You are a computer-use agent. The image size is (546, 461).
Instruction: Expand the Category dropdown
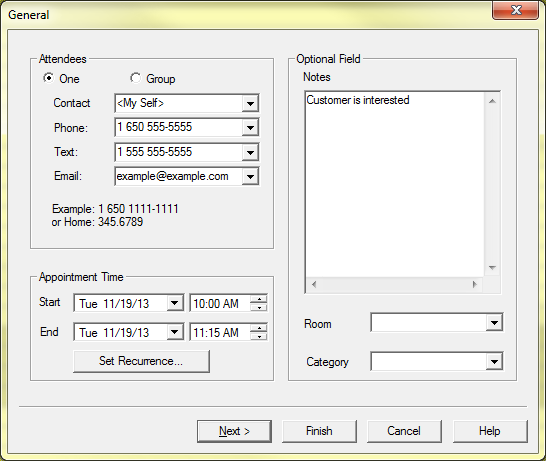coord(494,361)
